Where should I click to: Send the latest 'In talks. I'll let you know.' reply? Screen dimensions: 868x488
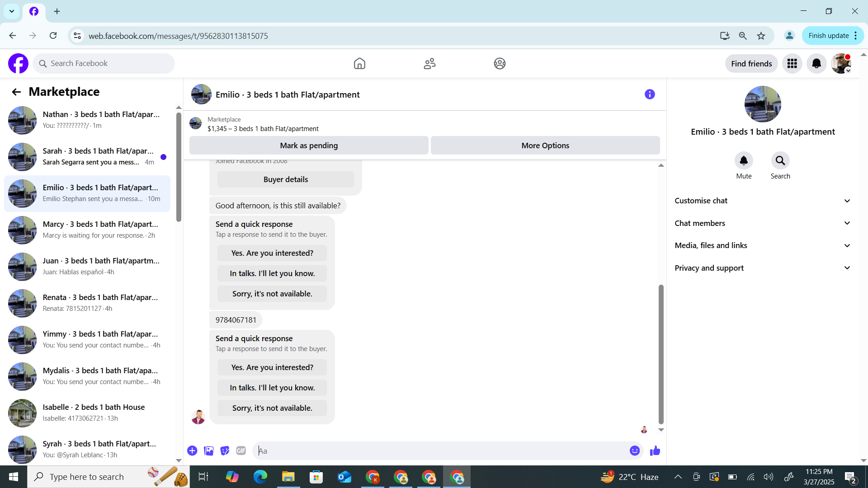(272, 388)
